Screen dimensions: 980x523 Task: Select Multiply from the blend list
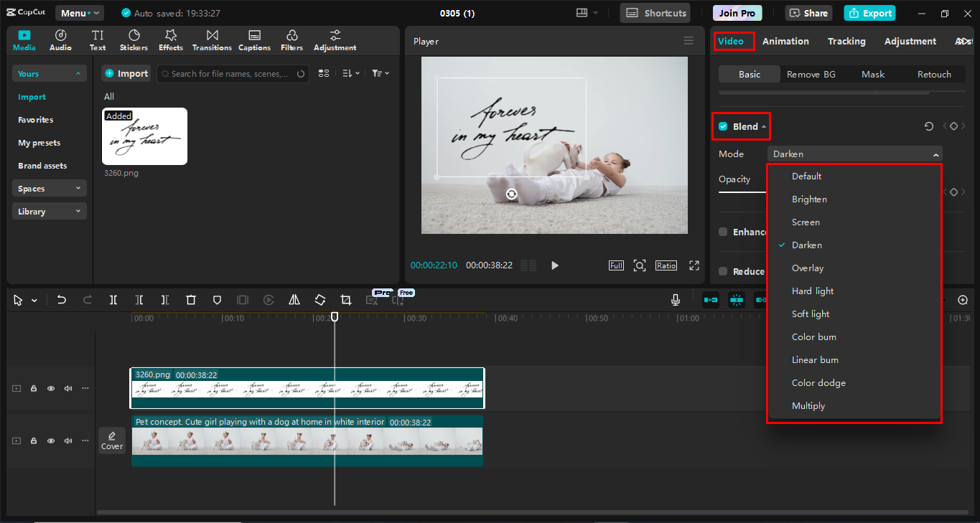[808, 405]
